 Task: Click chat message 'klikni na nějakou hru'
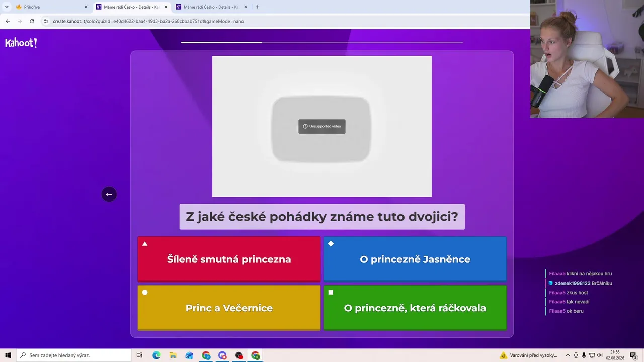pyautogui.click(x=589, y=274)
